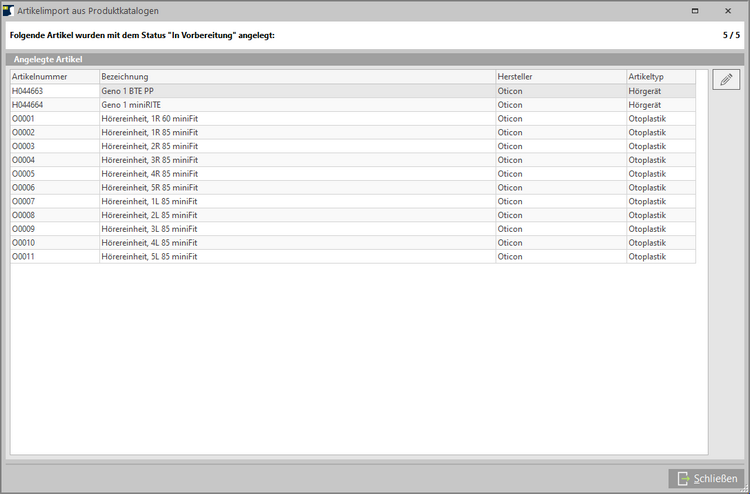Select article number H044663
The width and height of the screenshot is (750, 494).
coord(27,91)
